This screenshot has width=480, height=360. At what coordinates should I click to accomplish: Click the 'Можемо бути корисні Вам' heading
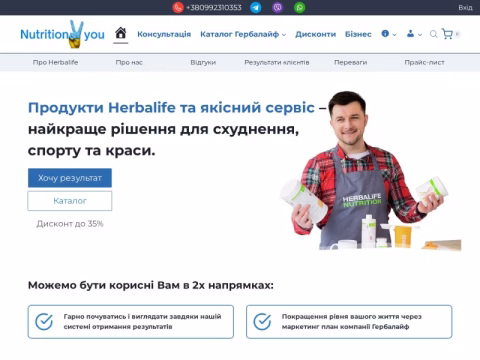151,285
